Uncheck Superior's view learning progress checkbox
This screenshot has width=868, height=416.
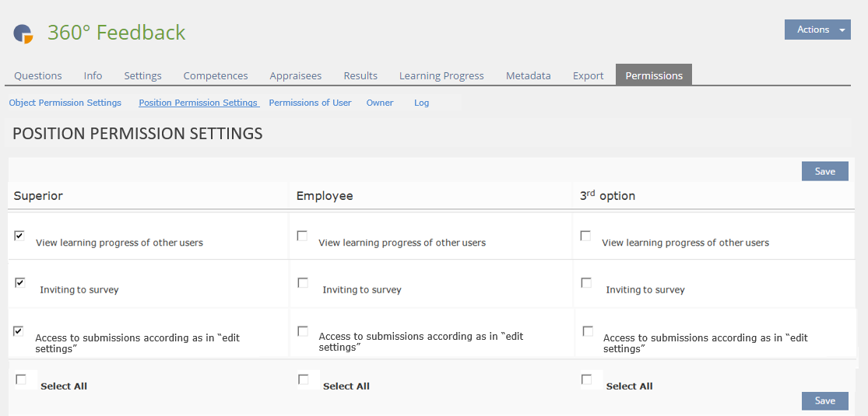(19, 236)
